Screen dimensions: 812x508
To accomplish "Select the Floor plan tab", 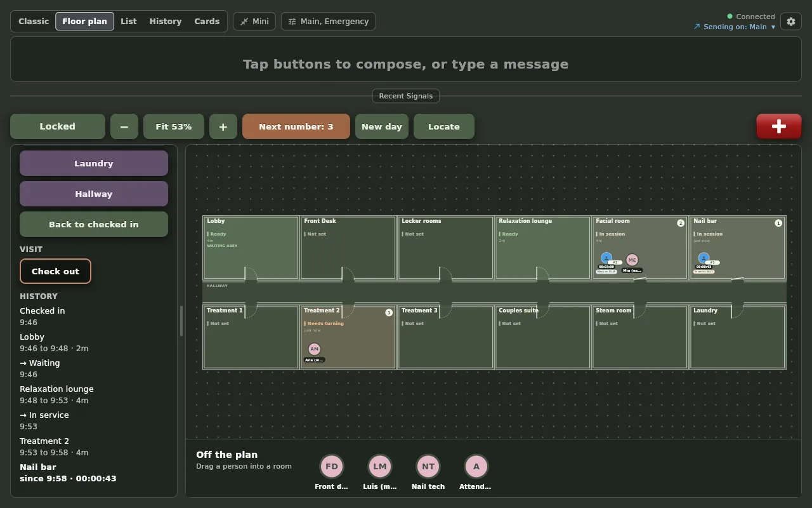I will pyautogui.click(x=84, y=22).
